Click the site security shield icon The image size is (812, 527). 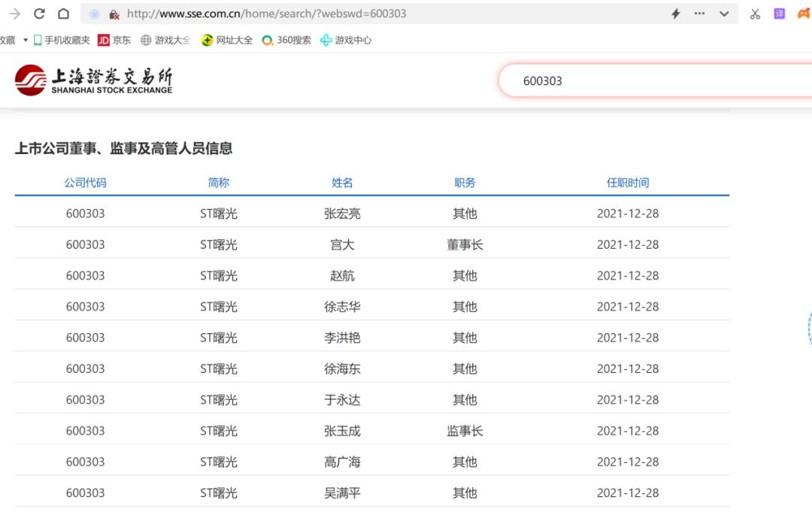(x=114, y=14)
